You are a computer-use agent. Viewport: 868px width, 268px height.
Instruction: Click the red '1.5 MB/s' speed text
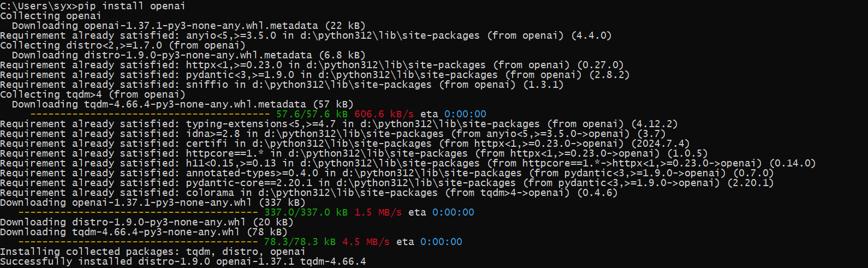coord(378,212)
